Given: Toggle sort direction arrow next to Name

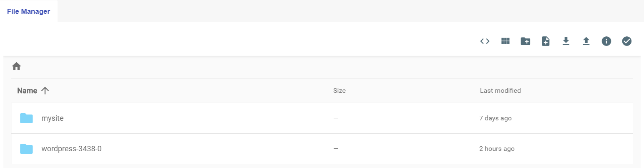Looking at the screenshot, I should (45, 91).
